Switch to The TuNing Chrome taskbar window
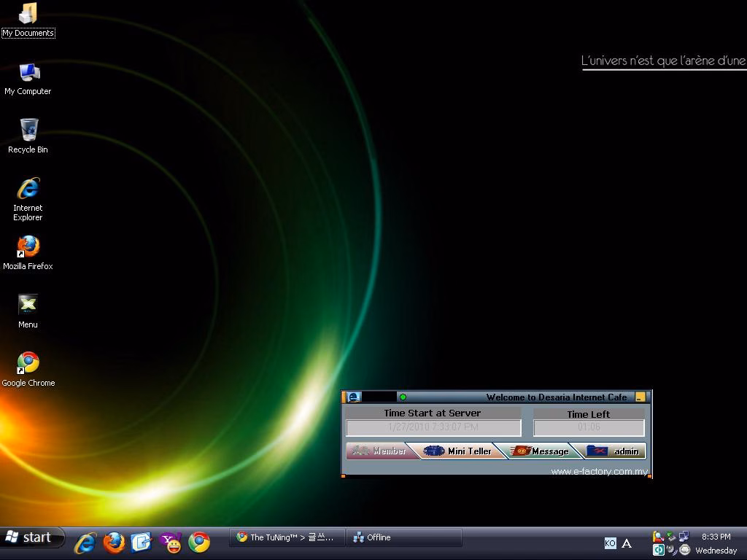Screen dimensions: 747x560 pyautogui.click(x=287, y=537)
